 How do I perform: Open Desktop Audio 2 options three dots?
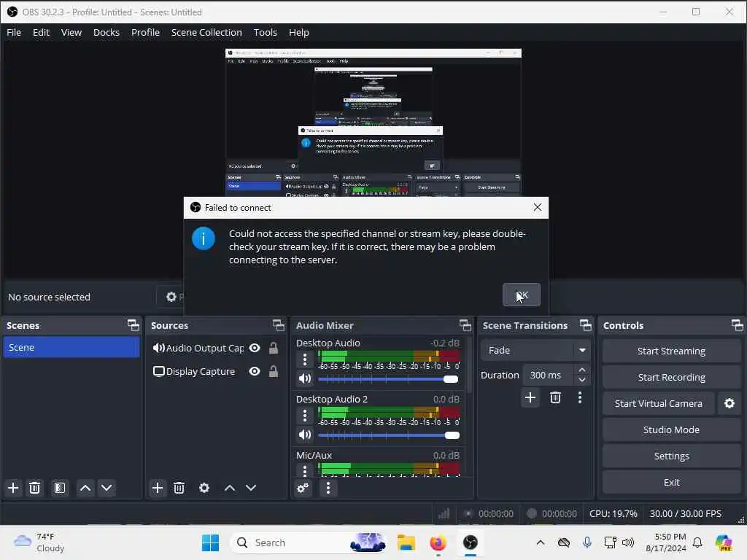(x=305, y=416)
